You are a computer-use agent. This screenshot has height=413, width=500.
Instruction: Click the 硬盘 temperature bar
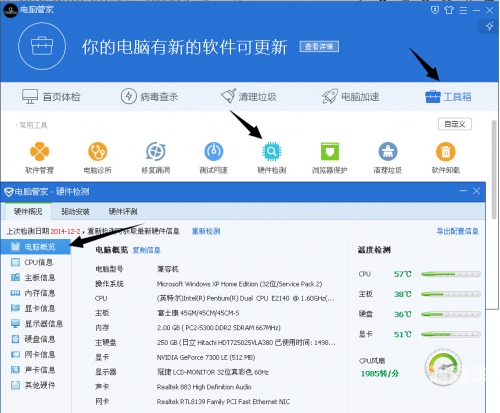(x=451, y=314)
